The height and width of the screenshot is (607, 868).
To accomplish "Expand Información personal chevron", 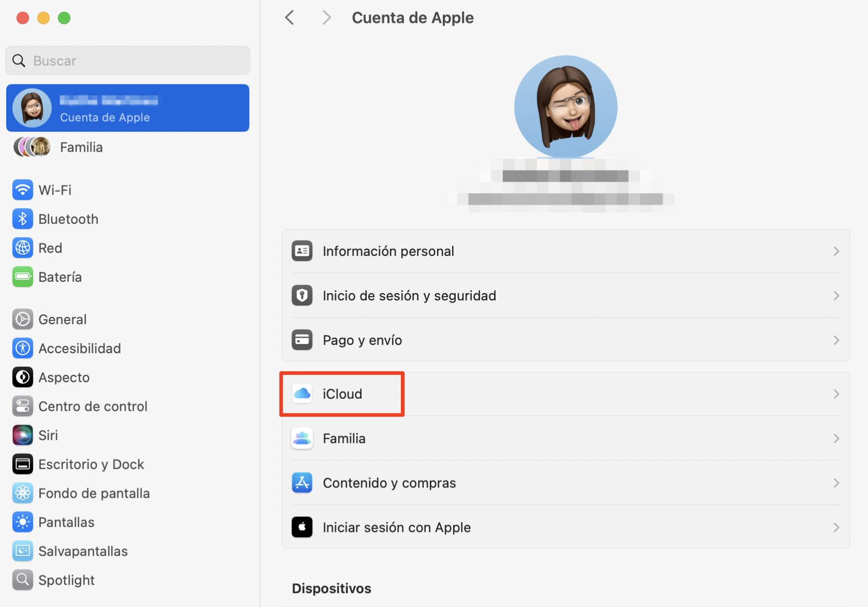I will 836,251.
